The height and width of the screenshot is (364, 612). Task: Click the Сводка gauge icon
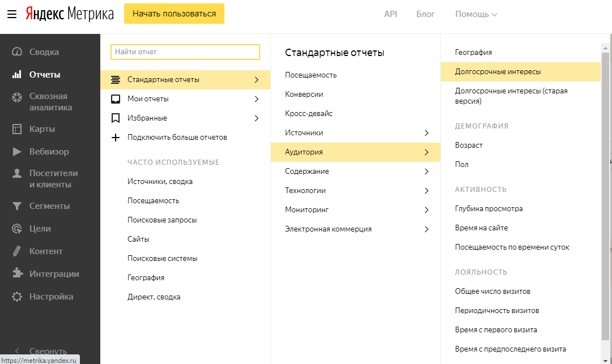tap(17, 52)
